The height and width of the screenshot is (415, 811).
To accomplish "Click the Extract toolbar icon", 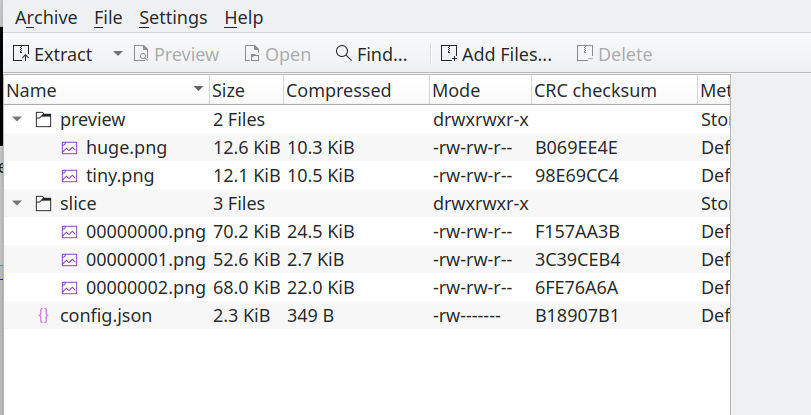I will 21,54.
